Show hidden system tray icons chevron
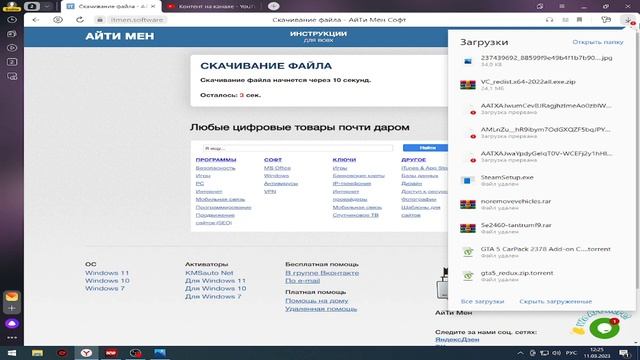 coord(520,353)
